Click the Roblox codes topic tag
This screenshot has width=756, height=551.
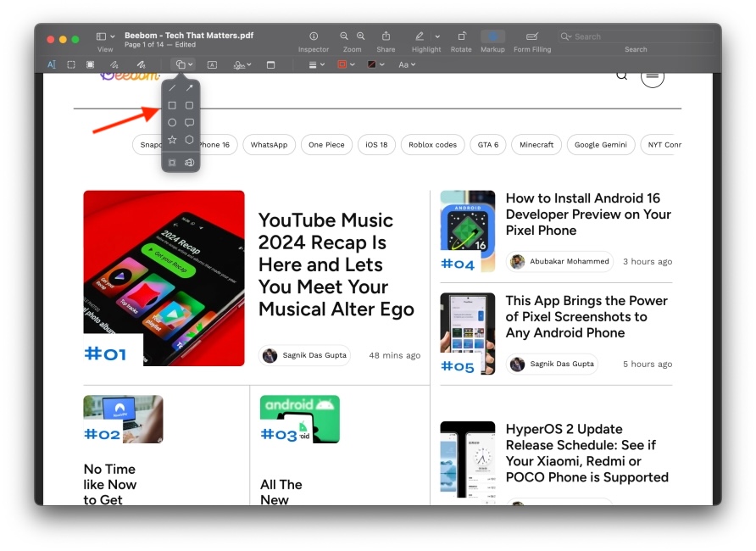point(432,145)
